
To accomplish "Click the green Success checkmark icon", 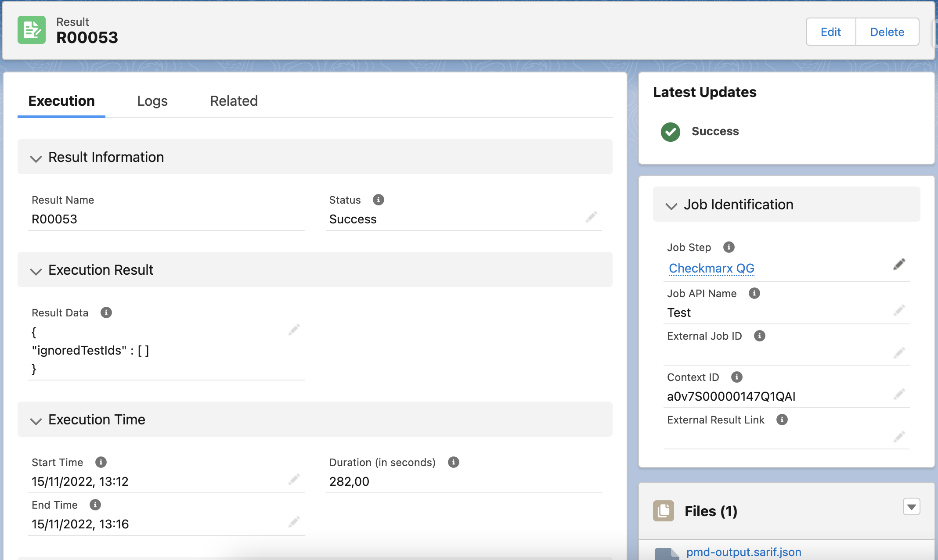I will (671, 132).
